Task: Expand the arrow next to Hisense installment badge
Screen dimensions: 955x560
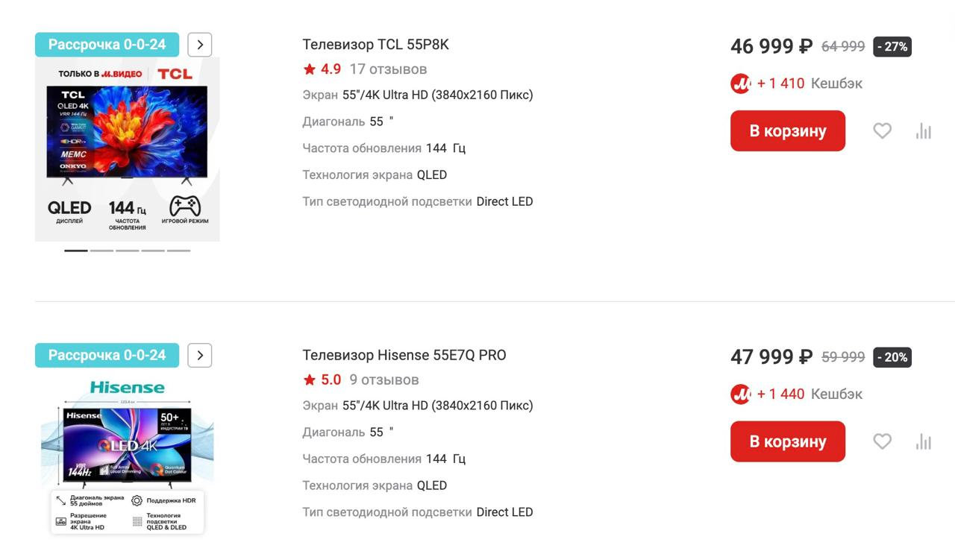Action: pyautogui.click(x=200, y=356)
